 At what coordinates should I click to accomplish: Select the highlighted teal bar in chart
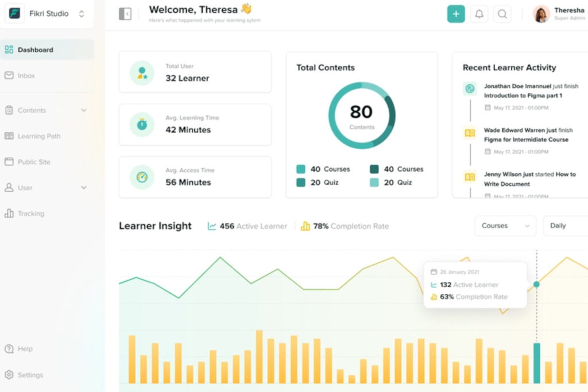536,363
